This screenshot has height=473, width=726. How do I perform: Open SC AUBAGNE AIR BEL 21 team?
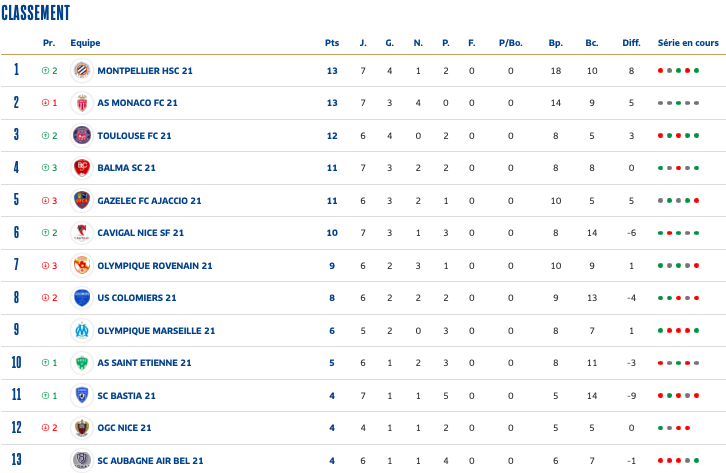[x=150, y=460]
